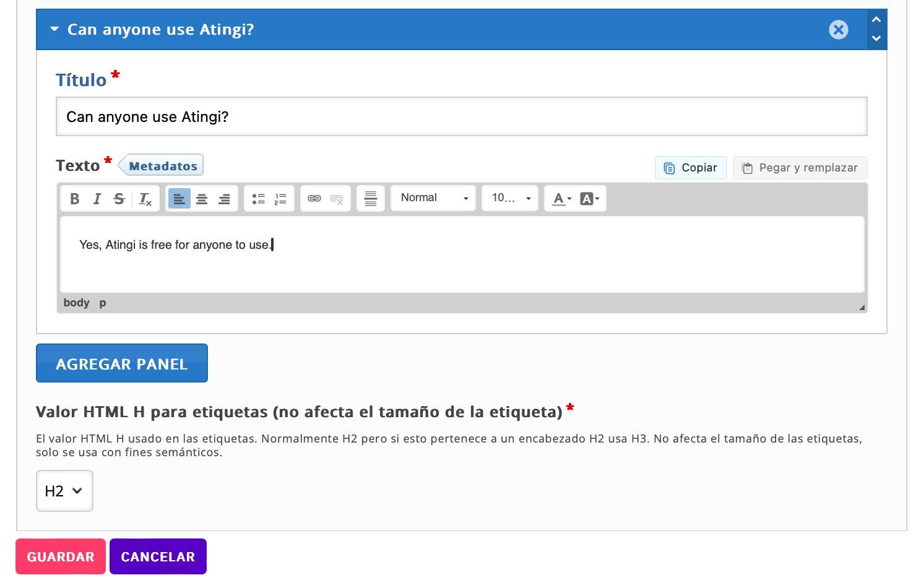Screen dimensions: 916x588
Task: Insert a numbered list
Action: [x=280, y=199]
